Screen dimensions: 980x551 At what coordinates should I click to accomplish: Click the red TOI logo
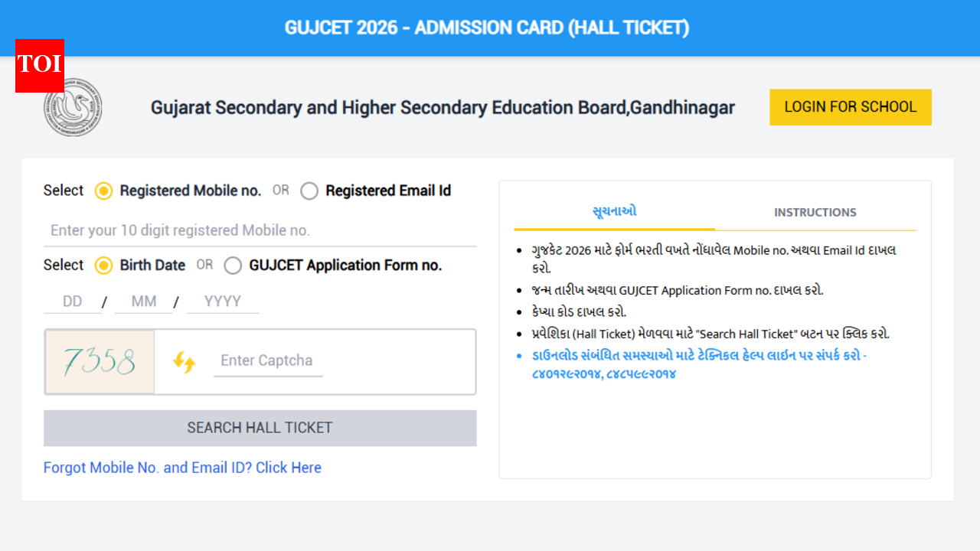click(x=39, y=67)
